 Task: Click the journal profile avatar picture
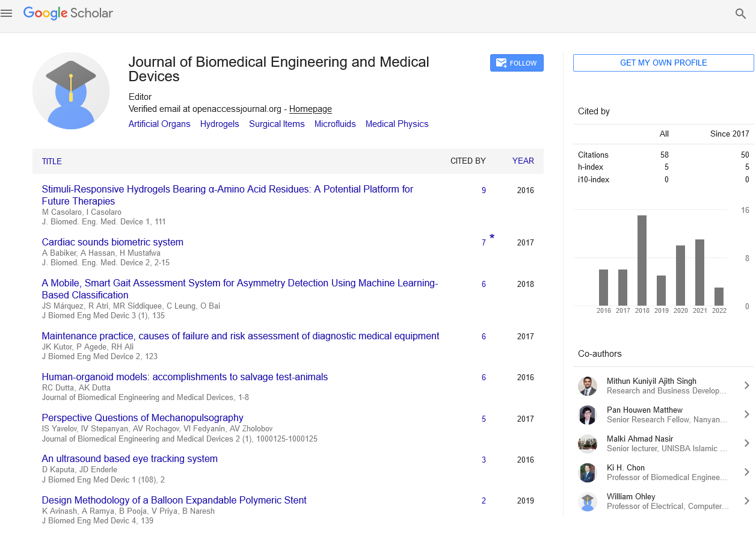tap(71, 91)
